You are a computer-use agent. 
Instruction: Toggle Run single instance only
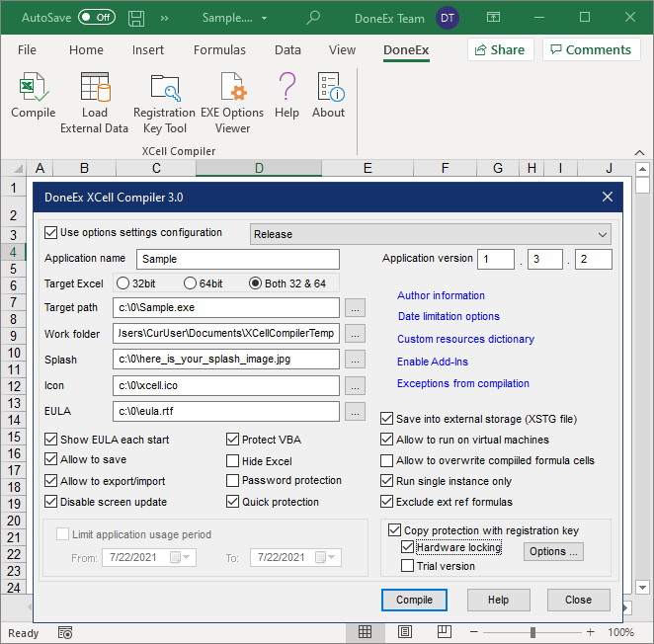pos(386,481)
